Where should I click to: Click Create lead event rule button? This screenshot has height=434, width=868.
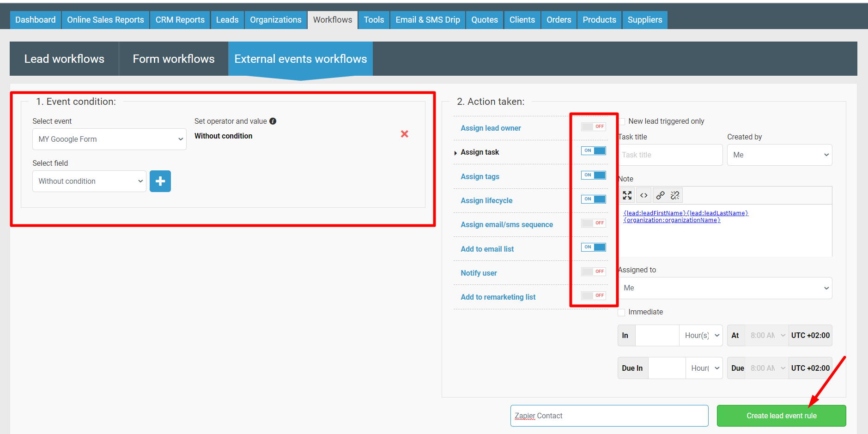click(781, 416)
